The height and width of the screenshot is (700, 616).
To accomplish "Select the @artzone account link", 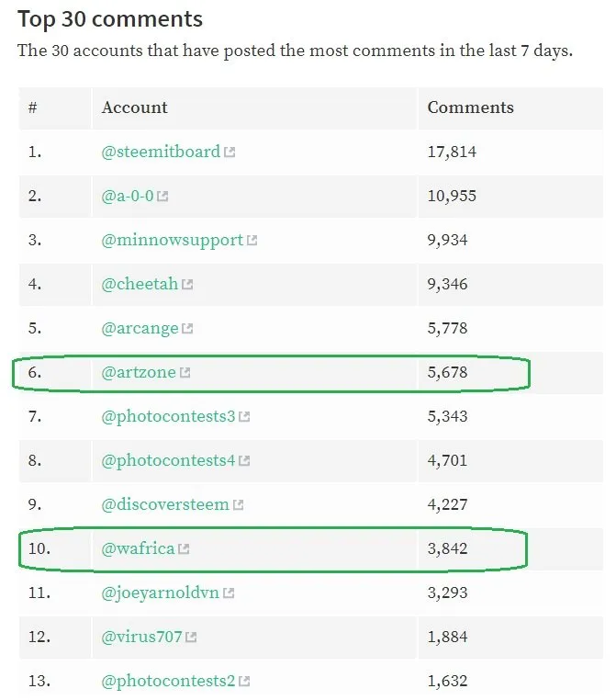I will 139,372.
